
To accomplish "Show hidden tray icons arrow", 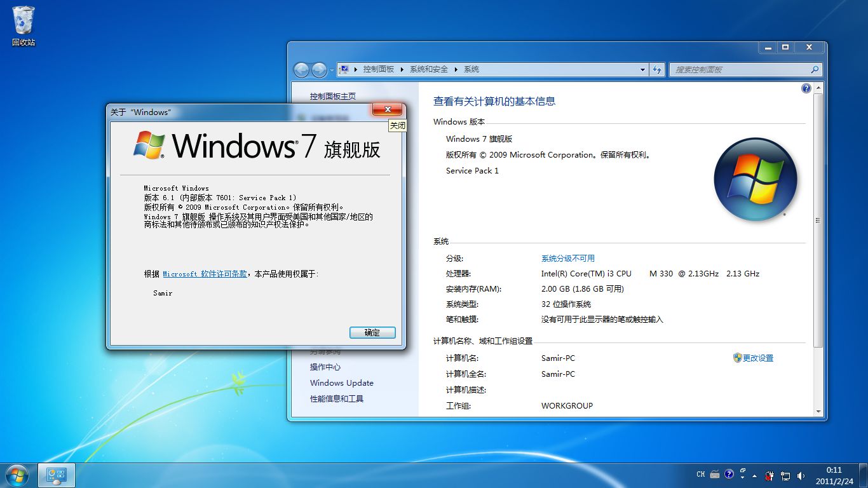I will coord(754,475).
